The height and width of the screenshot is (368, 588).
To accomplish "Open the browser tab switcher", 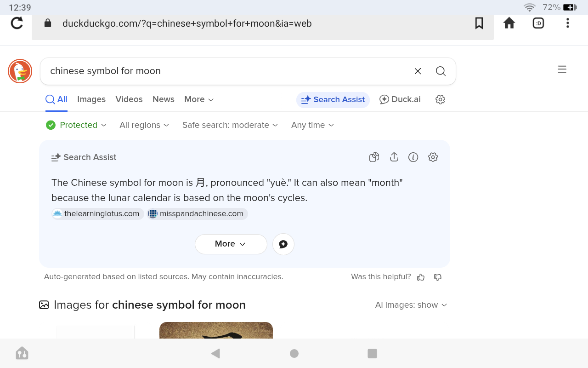I will point(538,23).
